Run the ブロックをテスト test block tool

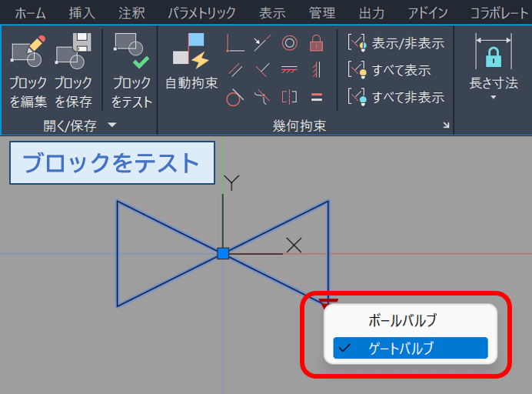[131, 72]
